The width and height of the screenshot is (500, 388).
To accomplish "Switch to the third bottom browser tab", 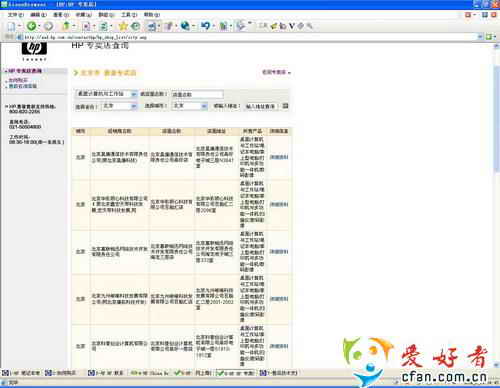I will pyautogui.click(x=106, y=373).
